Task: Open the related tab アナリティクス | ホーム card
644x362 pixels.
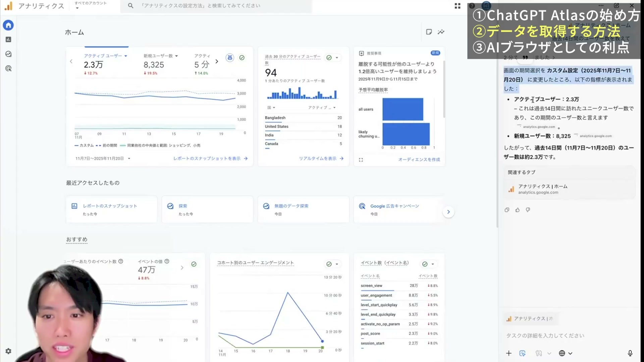Action: point(569,189)
